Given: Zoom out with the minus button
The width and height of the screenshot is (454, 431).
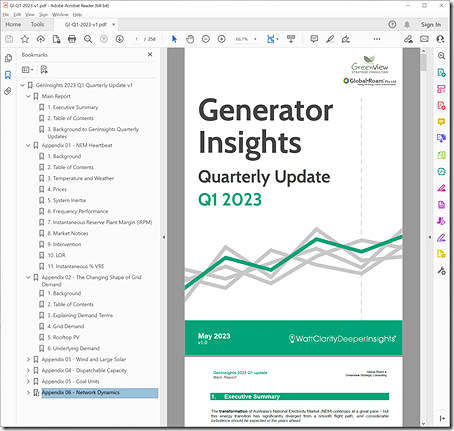Looking at the screenshot, I should (x=206, y=39).
